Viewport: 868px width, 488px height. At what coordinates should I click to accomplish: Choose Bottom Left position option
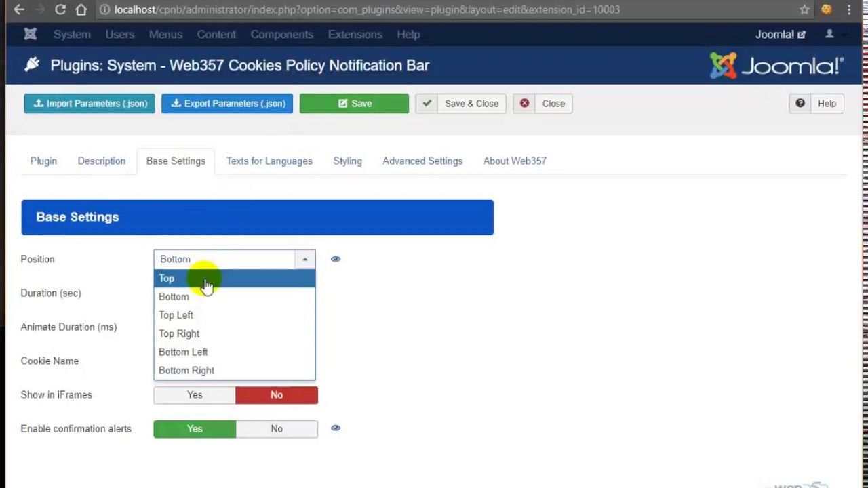pos(235,352)
